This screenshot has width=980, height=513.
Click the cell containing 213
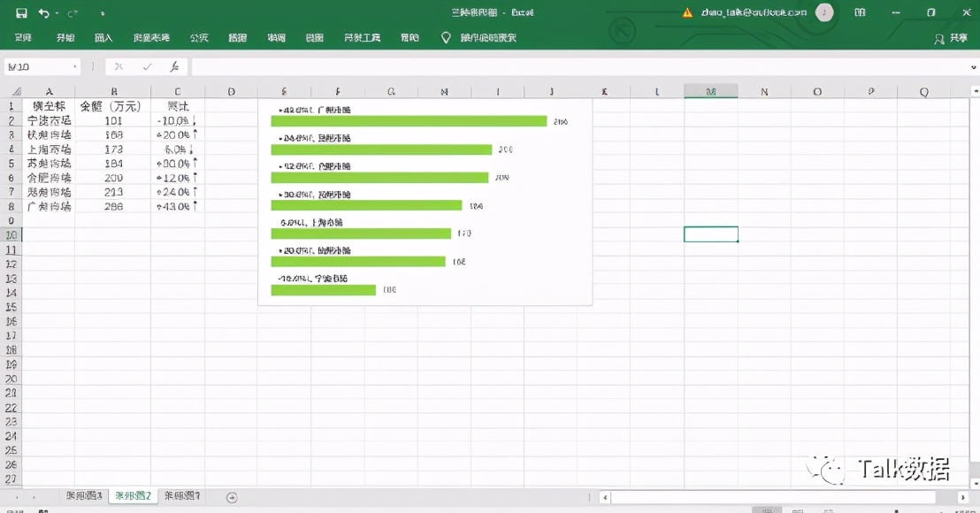point(112,193)
